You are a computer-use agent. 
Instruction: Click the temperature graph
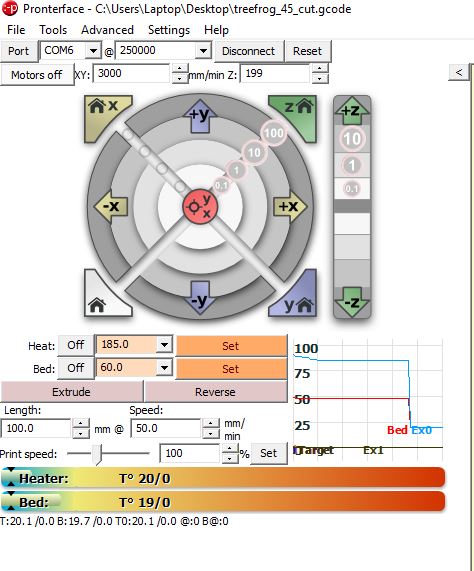tap(368, 399)
